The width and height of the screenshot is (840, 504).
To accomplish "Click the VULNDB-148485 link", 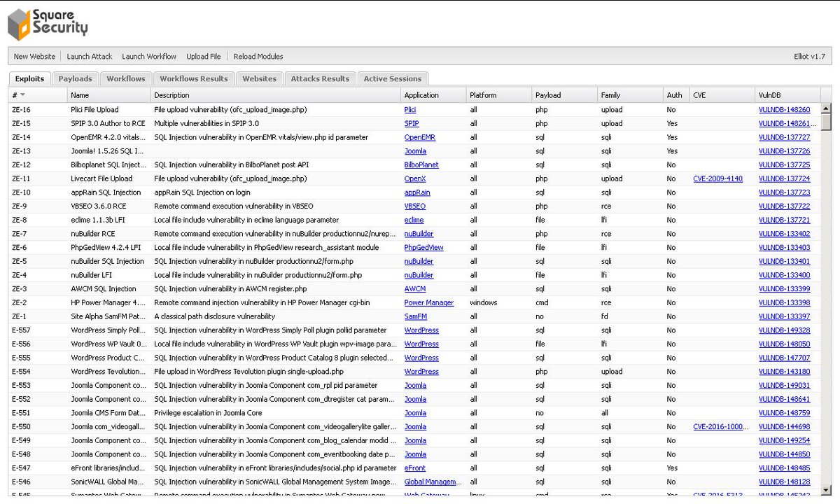I will [784, 468].
